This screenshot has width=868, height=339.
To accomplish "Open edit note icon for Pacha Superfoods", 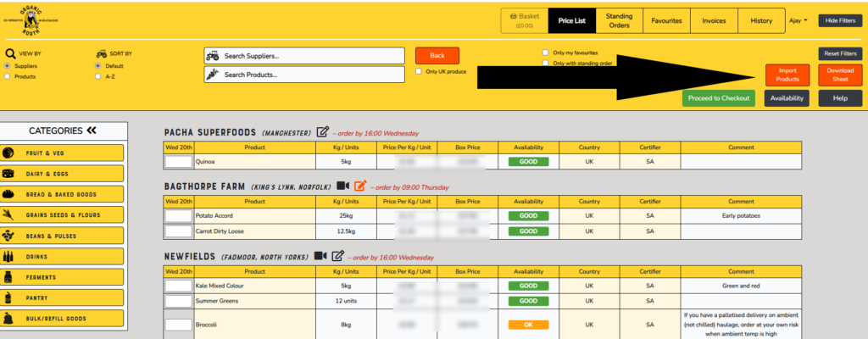I will [323, 132].
